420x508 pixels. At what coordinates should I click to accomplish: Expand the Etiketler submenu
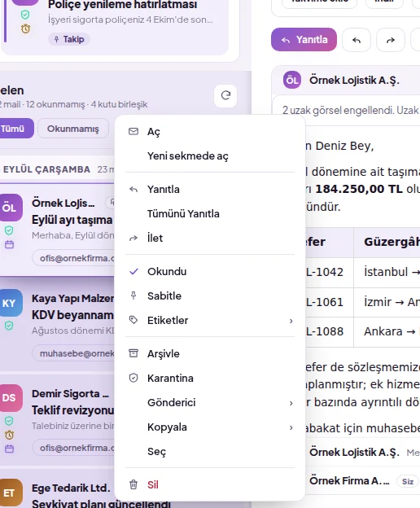(210, 321)
